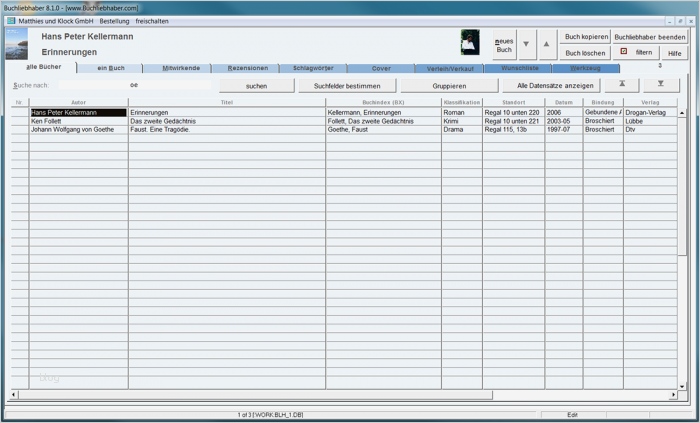Select the Johann Wolfgang von Goethe cell

[79, 129]
